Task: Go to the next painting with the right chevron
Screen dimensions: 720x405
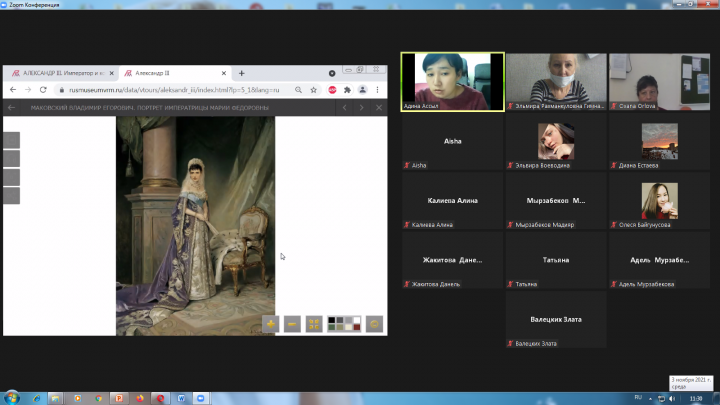Action: pos(362,107)
